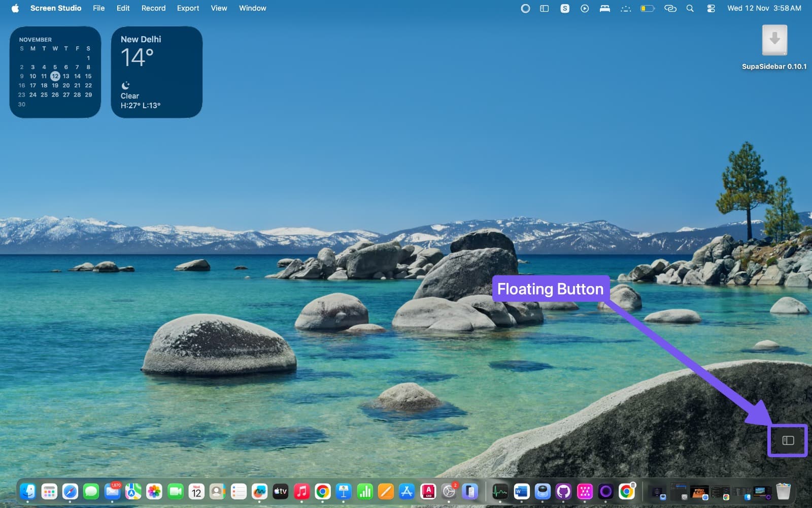Open the Trash in the Dock
This screenshot has width=812, height=508.
pyautogui.click(x=783, y=491)
